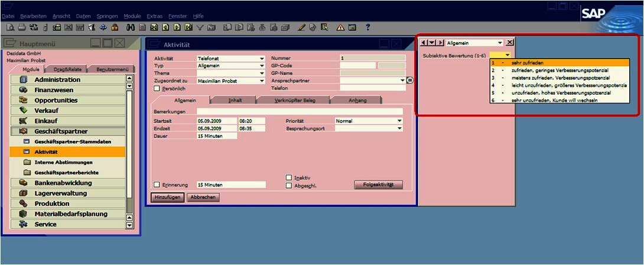Jump to the last data record

point(188,27)
